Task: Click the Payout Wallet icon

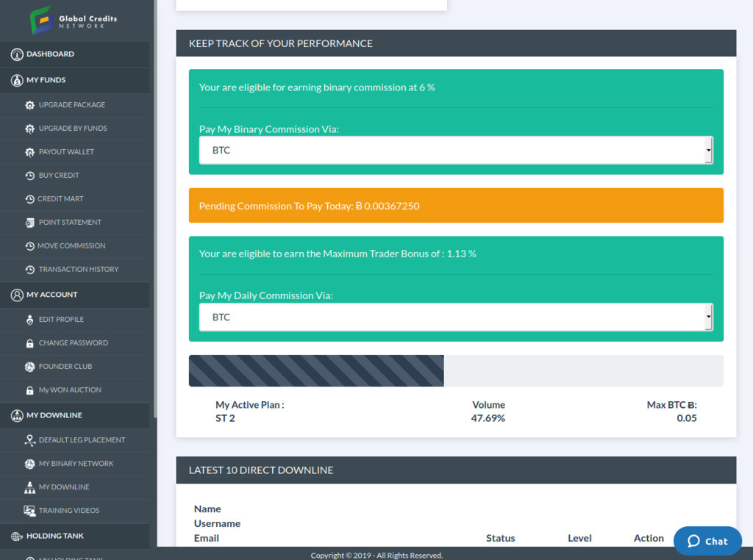Action: click(29, 152)
